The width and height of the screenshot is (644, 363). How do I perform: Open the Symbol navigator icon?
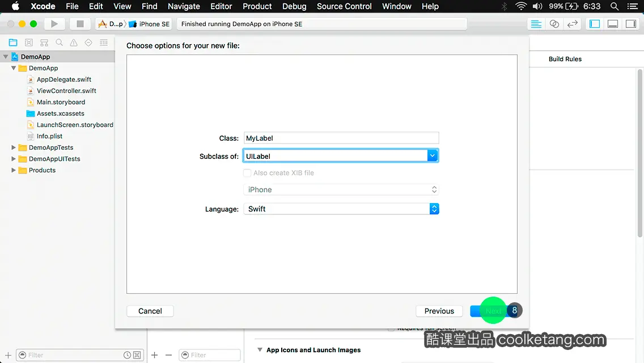coord(44,43)
